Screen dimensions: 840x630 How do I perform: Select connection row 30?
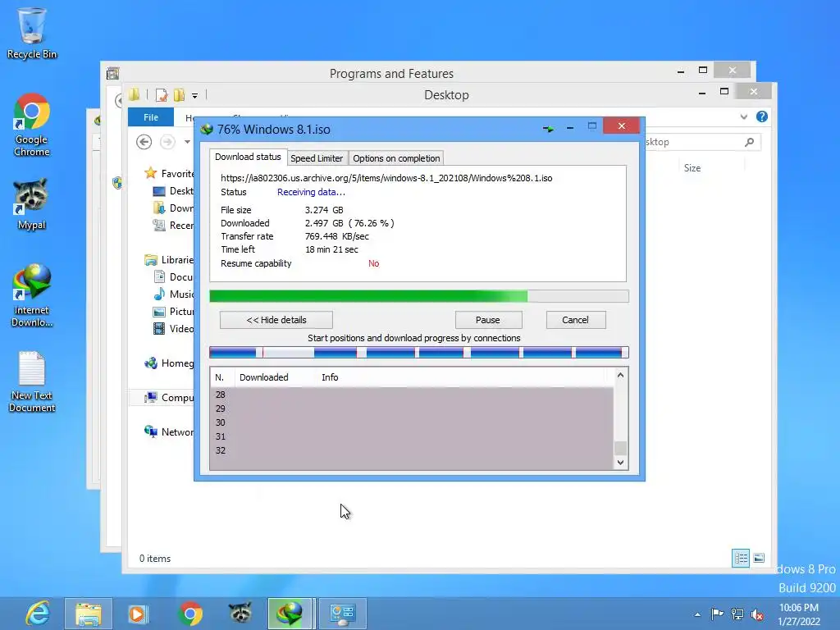(x=412, y=422)
